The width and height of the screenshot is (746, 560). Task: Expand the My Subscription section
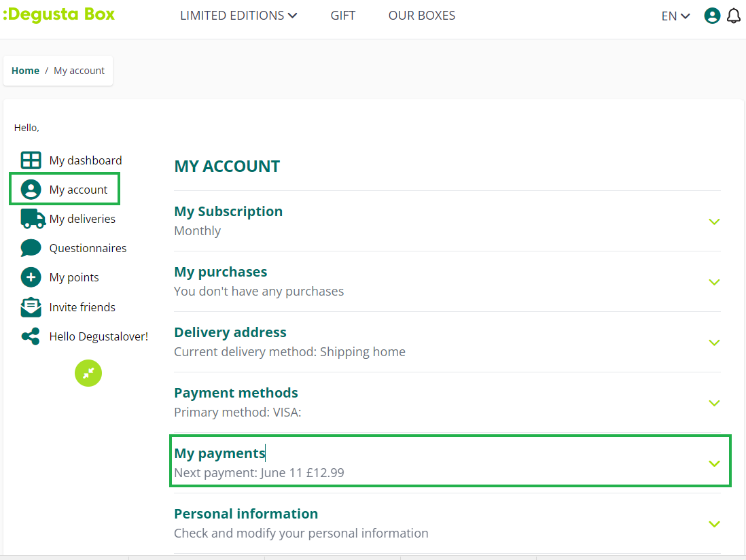point(714,222)
